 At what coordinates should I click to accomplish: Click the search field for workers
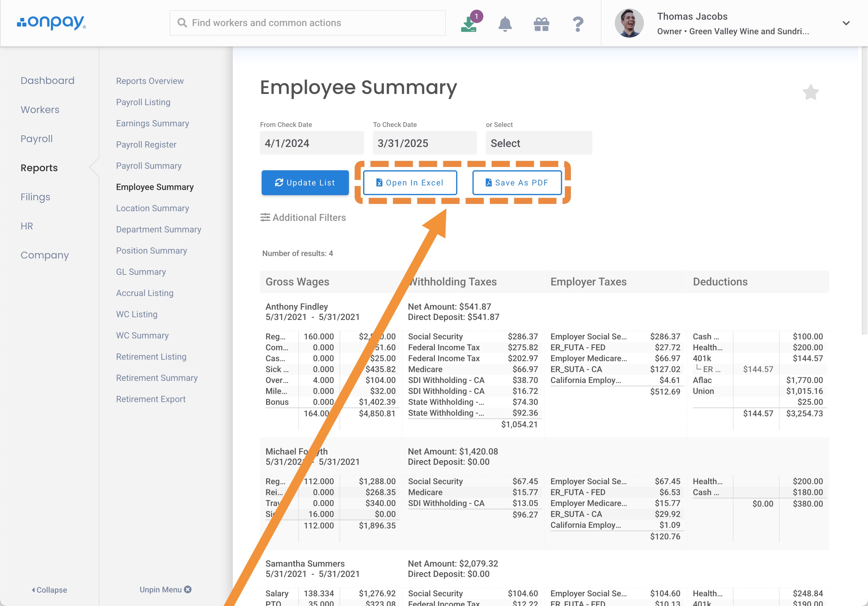click(307, 23)
